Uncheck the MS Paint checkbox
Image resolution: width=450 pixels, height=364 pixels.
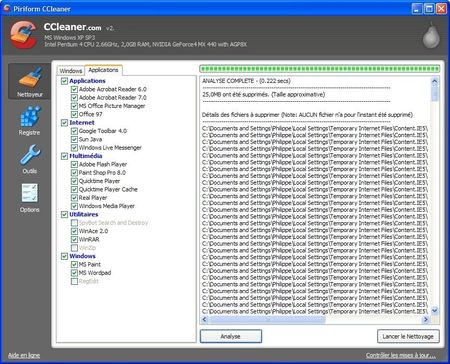click(74, 264)
